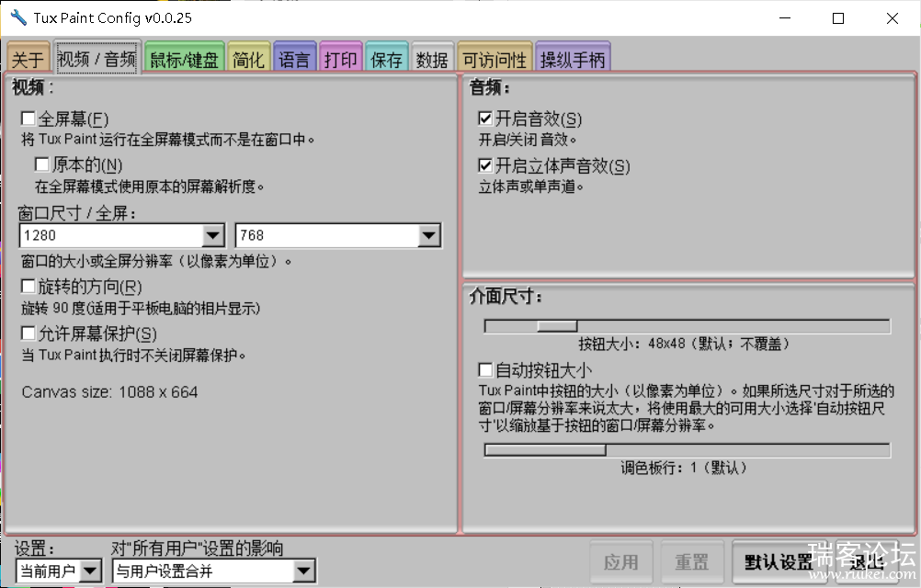The height and width of the screenshot is (588, 921).
Task: Open the 当前用户 settings dropdown
Action: coord(59,571)
